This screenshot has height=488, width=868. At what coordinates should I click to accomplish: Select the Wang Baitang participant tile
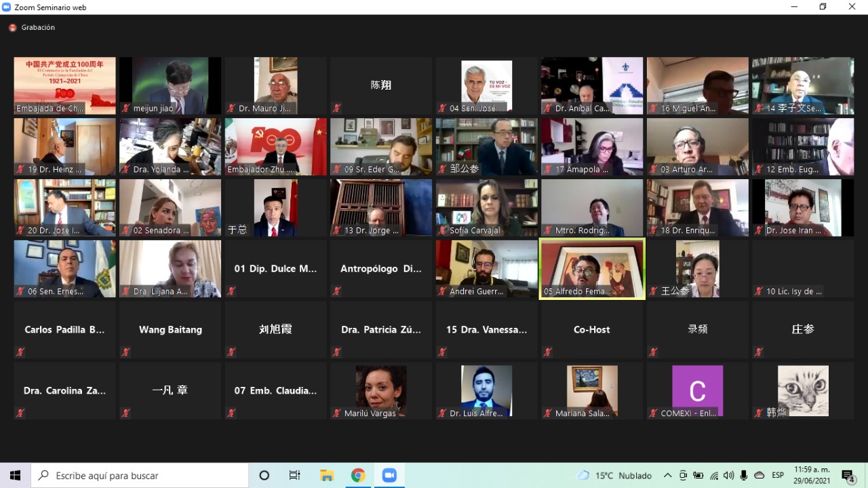coord(170,330)
